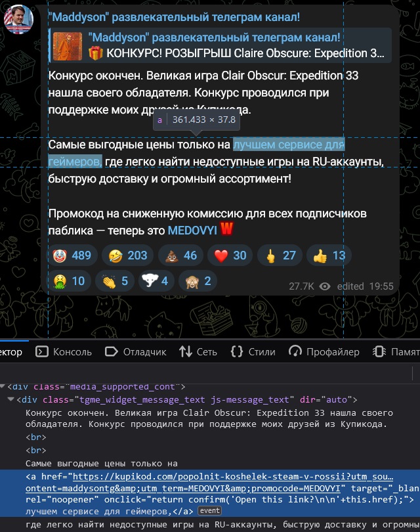Click the 27.7K view count

point(301,286)
